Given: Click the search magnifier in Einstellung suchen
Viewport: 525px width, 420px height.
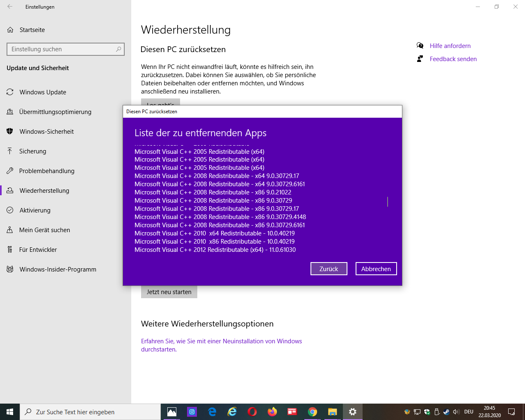Looking at the screenshot, I should click(119, 49).
